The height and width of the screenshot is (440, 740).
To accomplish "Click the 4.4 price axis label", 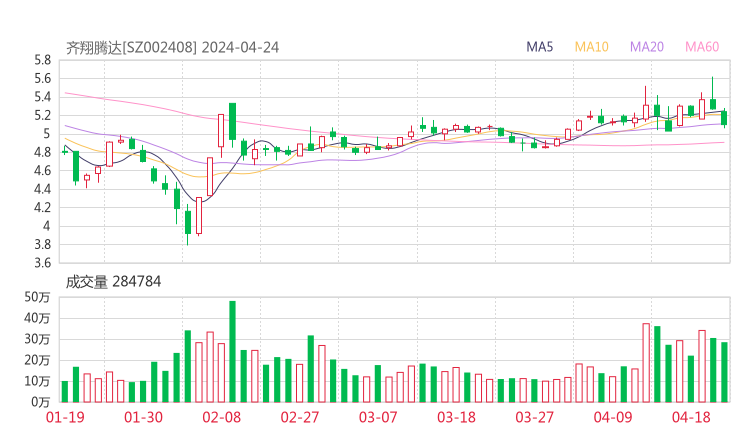I will [x=42, y=189].
